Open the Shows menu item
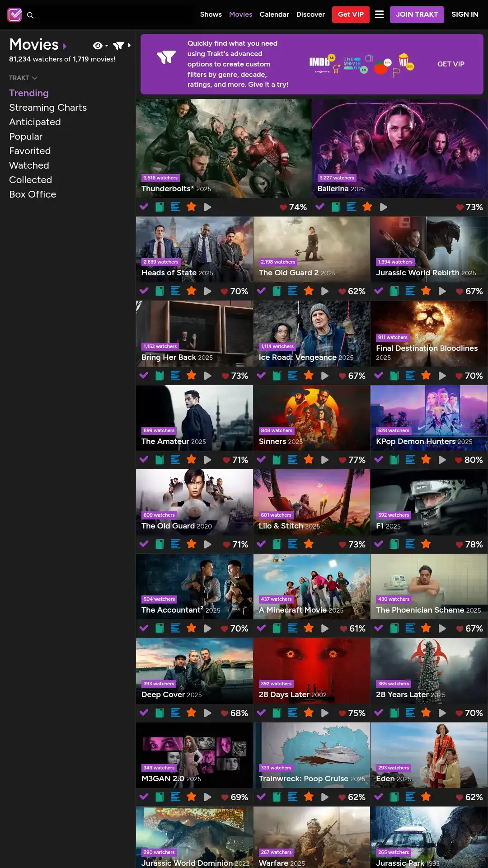The width and height of the screenshot is (488, 868). (211, 14)
